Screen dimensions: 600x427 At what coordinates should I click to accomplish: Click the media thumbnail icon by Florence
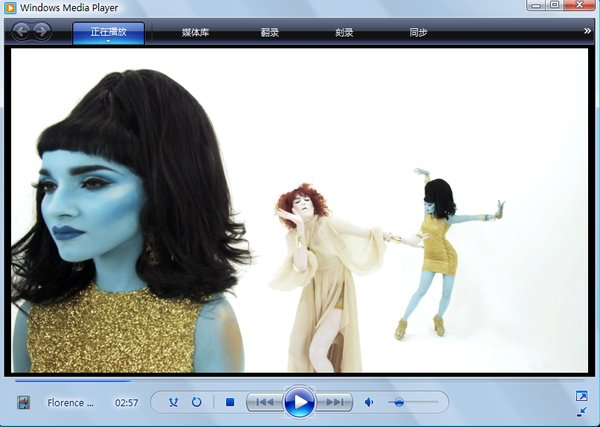24,403
